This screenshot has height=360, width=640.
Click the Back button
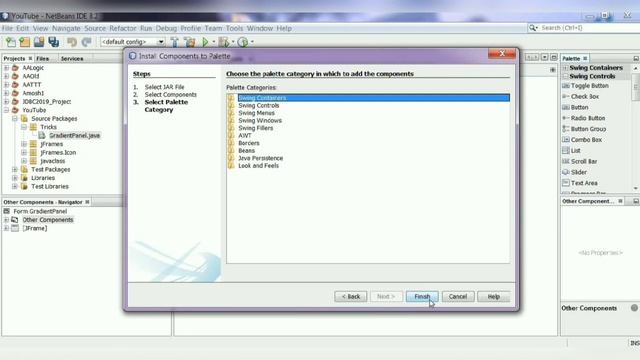[x=351, y=296]
